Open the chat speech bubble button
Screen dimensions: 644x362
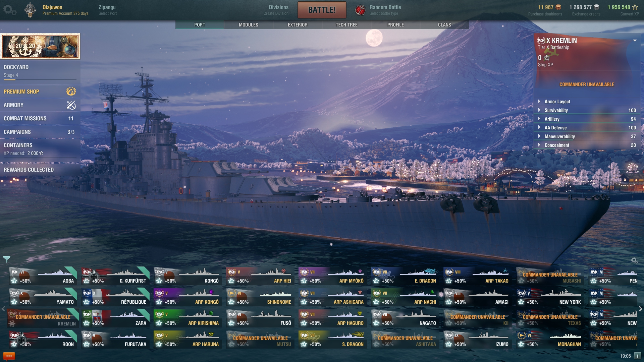tap(9, 356)
